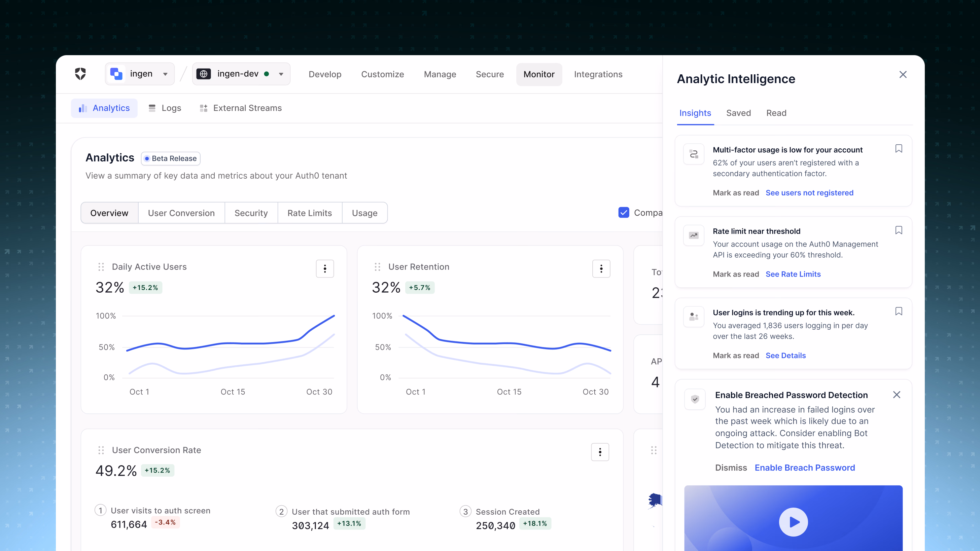Click the User logins users icon
The height and width of the screenshot is (551, 980).
click(x=694, y=317)
